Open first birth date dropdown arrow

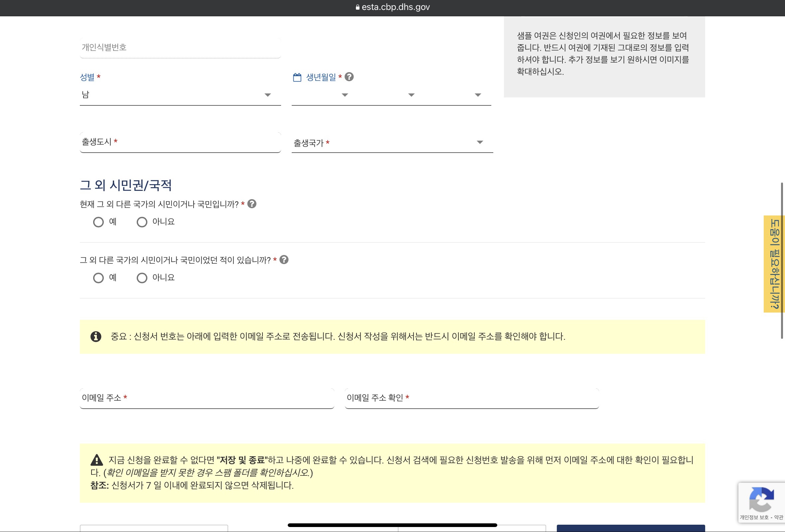(345, 95)
